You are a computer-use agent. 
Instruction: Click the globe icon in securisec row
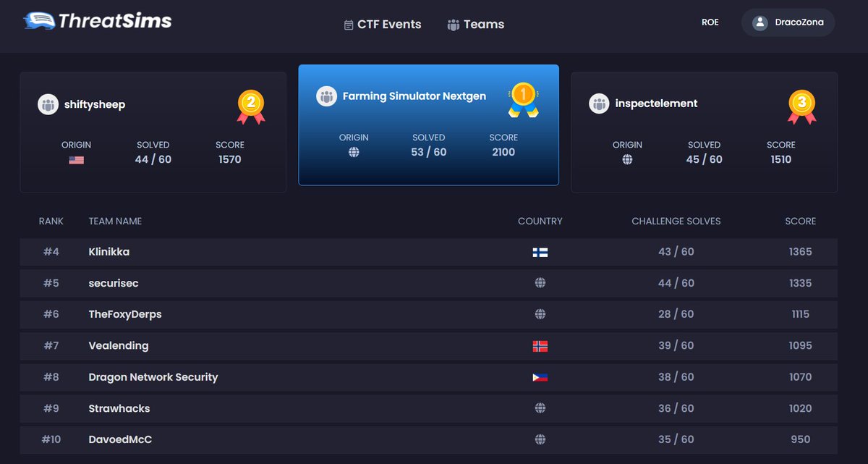(540, 283)
